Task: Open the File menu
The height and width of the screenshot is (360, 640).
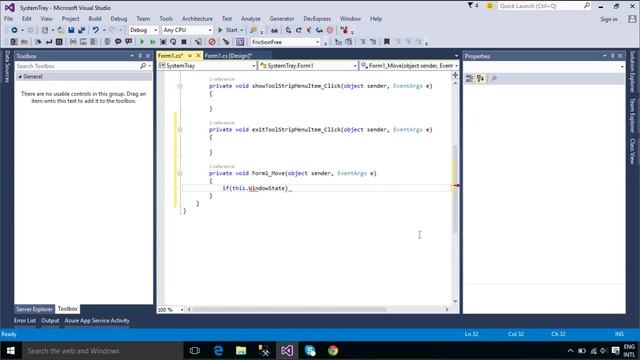Action: click(9, 19)
